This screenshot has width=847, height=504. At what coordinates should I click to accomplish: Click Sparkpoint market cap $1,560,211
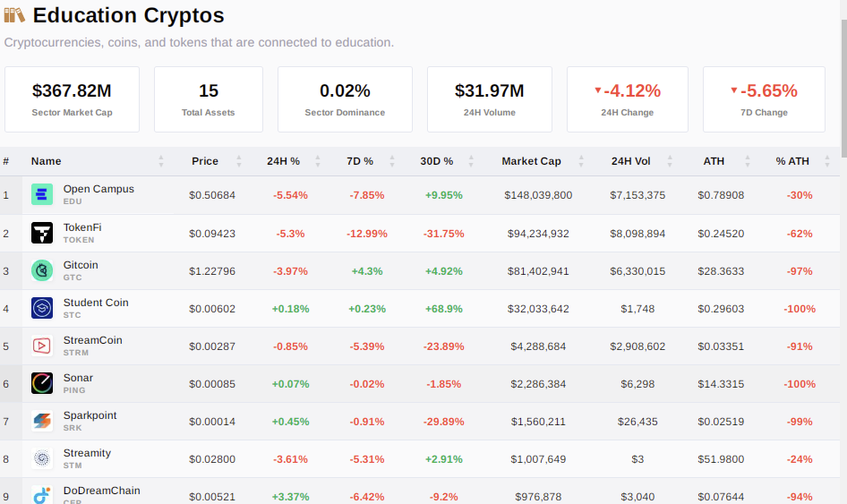pos(538,422)
